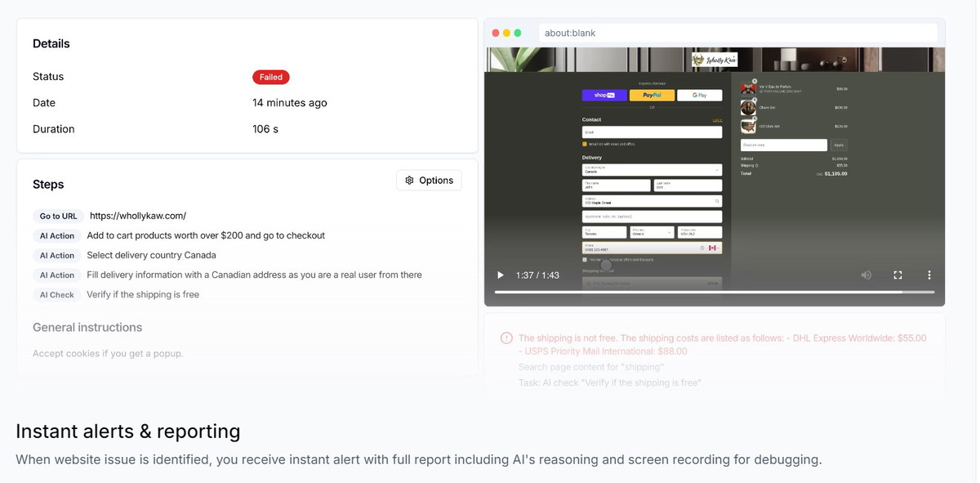Image resolution: width=980 pixels, height=483 pixels.
Task: Click the USA flag product thumbnail
Action: [748, 127]
